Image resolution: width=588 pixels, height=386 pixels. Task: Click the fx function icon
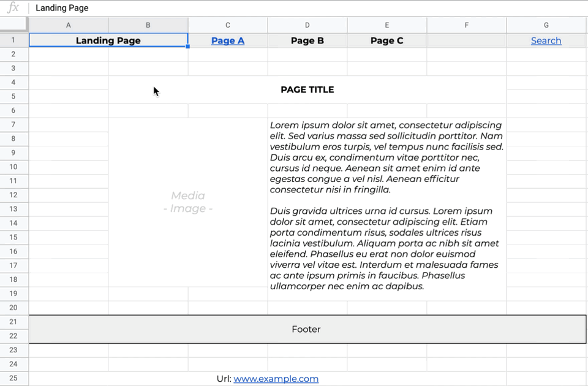pyautogui.click(x=13, y=7)
